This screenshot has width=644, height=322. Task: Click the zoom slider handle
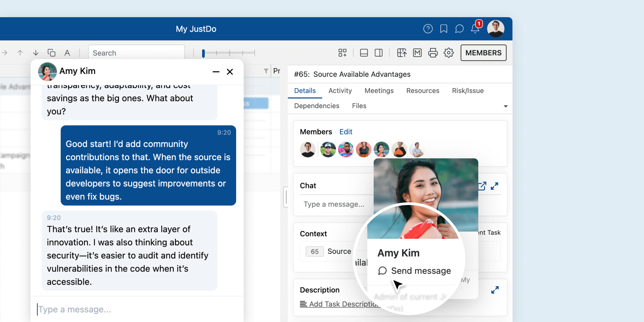(203, 53)
